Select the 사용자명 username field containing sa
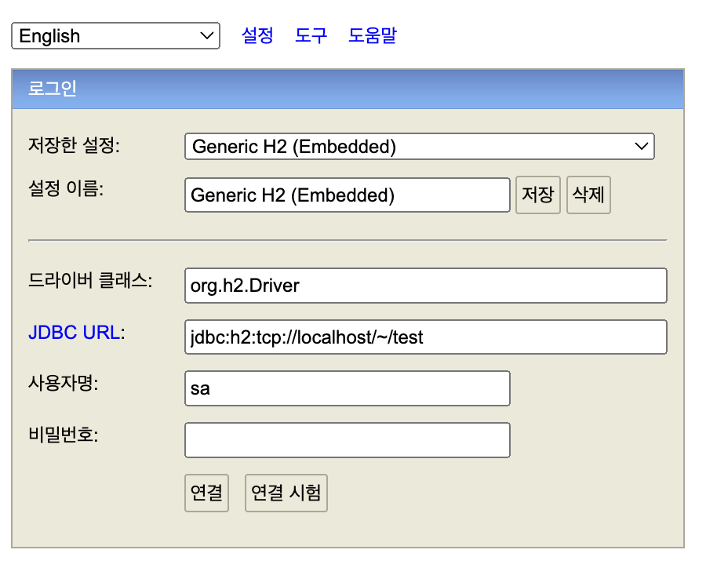This screenshot has height=568, width=728. (347, 388)
